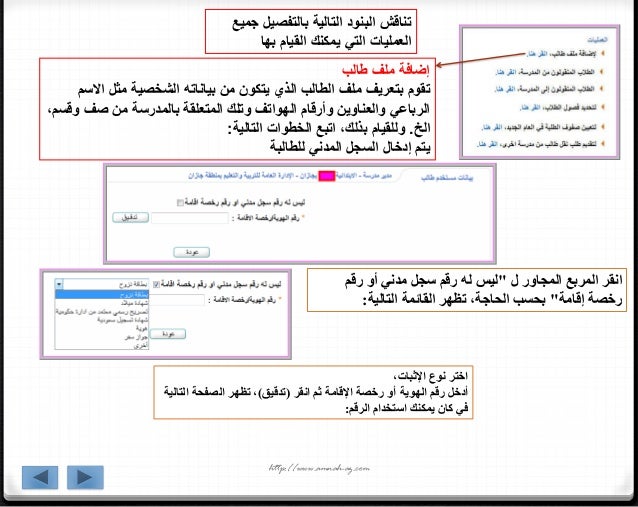Screen dimensions: 638x507
Task: Open انقر هنا link for لتعيين صفوف الطلبة في العام الجديد
Action: click(x=492, y=127)
